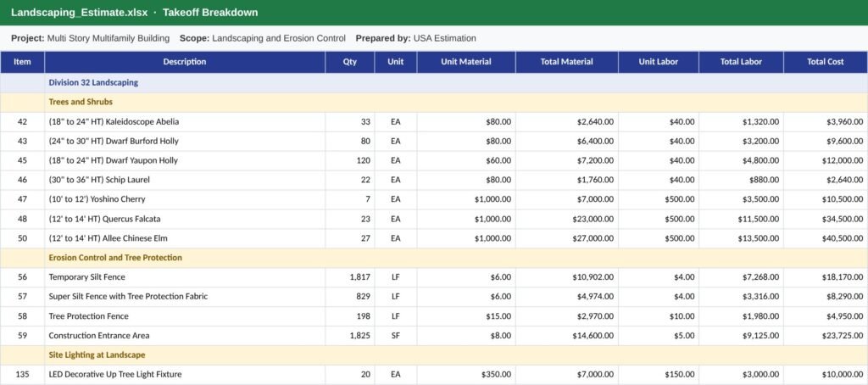
Task: Click total cost $12,000.00 cell
Action: coord(826,160)
